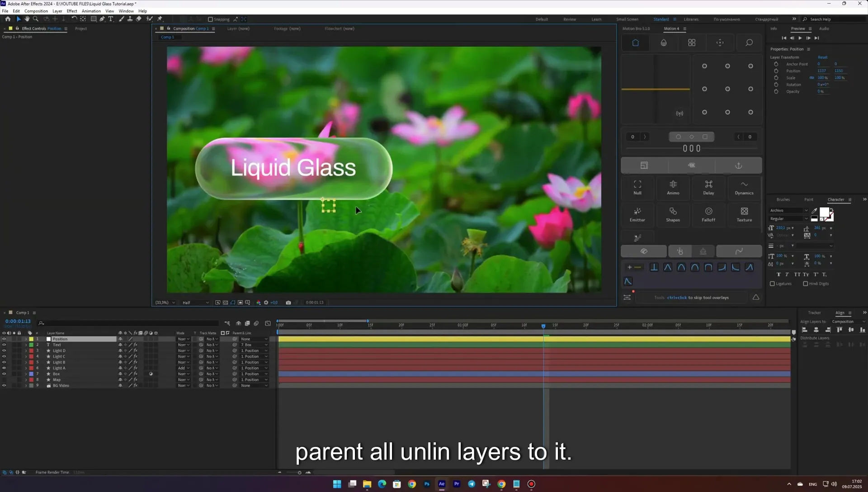Hide the BG Video layer eye icon
This screenshot has height=492, width=868.
[4, 386]
